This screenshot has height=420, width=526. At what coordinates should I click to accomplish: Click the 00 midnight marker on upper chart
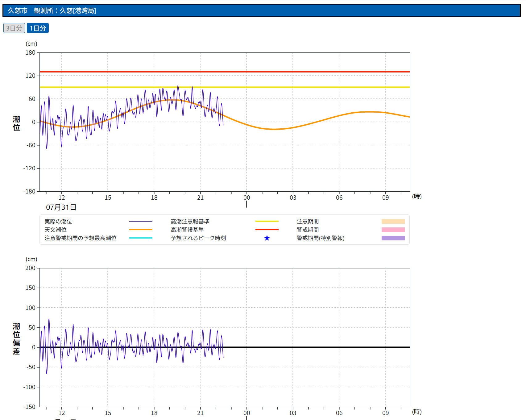(246, 198)
